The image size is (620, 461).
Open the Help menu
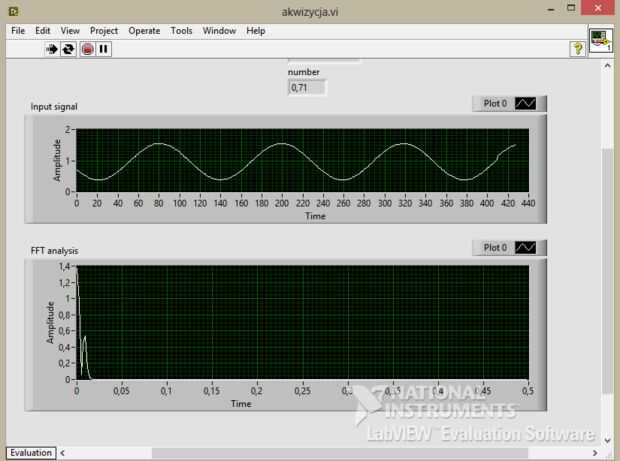[255, 31]
